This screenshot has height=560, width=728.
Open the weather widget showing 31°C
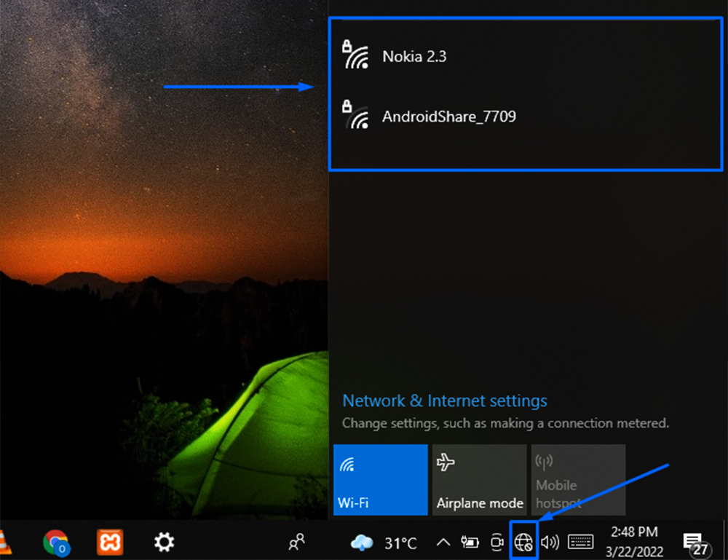pyautogui.click(x=384, y=543)
